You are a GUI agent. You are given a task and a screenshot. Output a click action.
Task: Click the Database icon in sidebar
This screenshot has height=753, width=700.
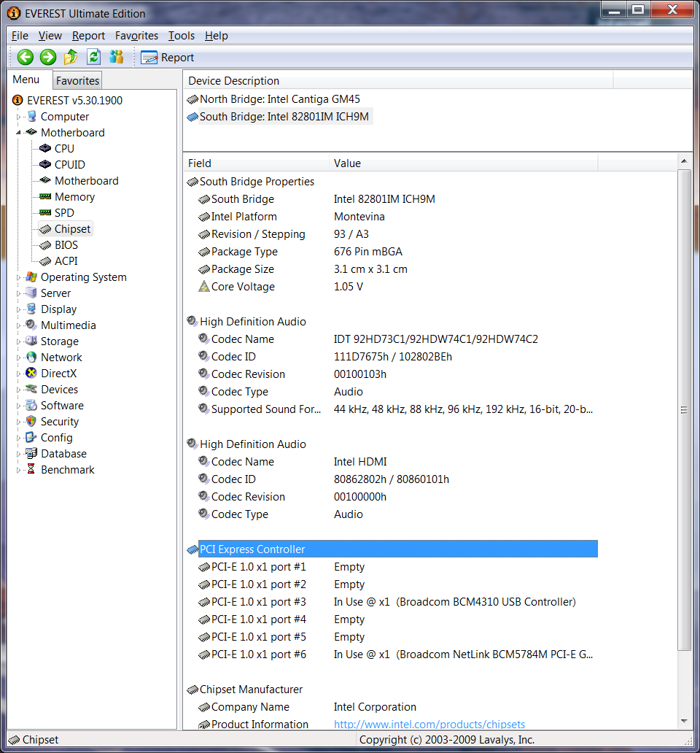31,453
